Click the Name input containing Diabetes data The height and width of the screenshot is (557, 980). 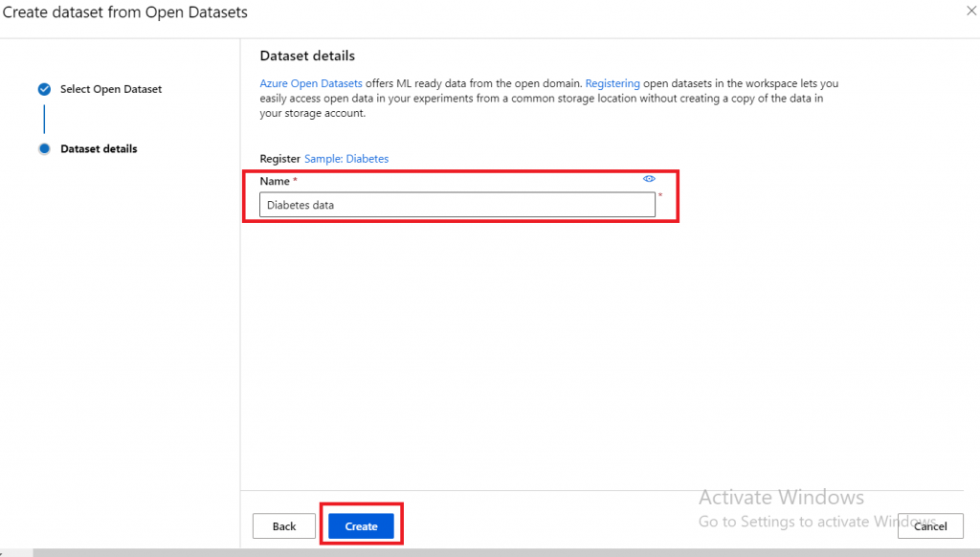click(457, 205)
